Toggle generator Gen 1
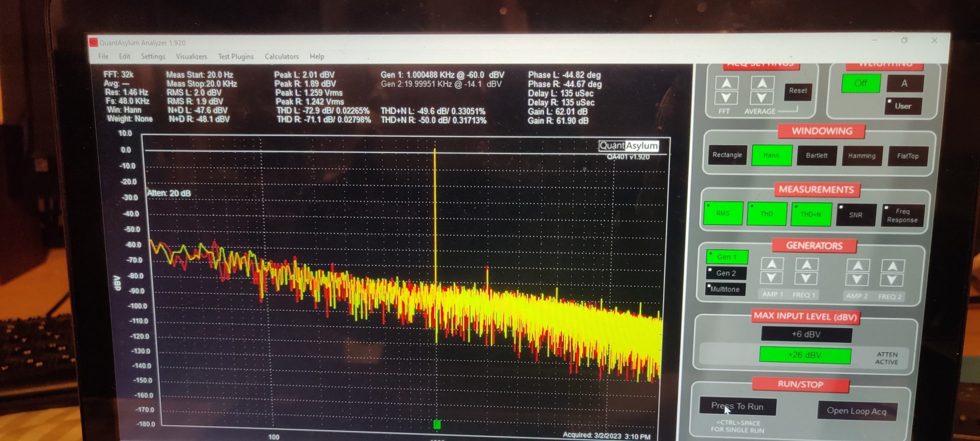This screenshot has width=980, height=441. click(x=727, y=257)
